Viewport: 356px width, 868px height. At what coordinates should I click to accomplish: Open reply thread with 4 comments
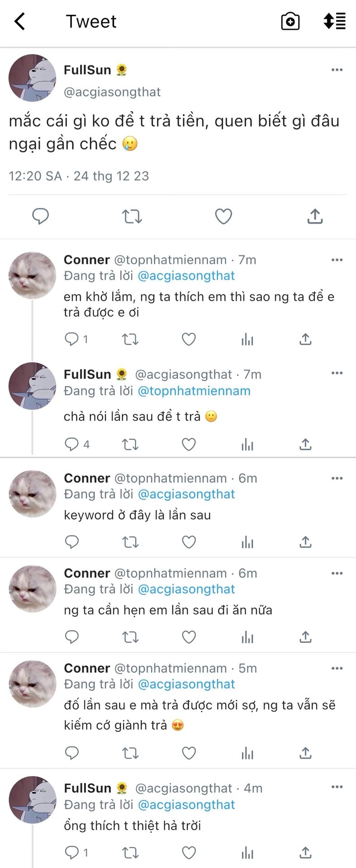tap(77, 445)
